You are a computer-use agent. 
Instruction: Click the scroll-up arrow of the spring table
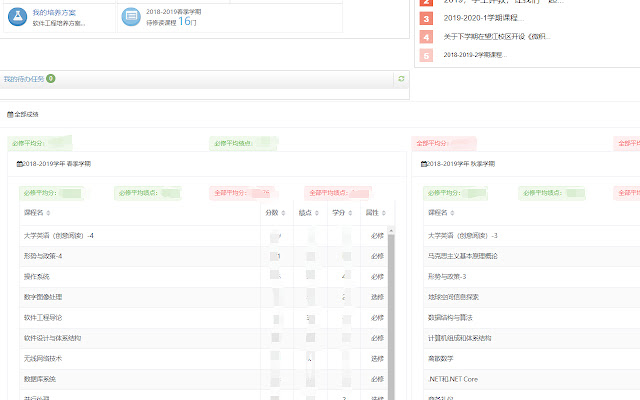[x=391, y=231]
